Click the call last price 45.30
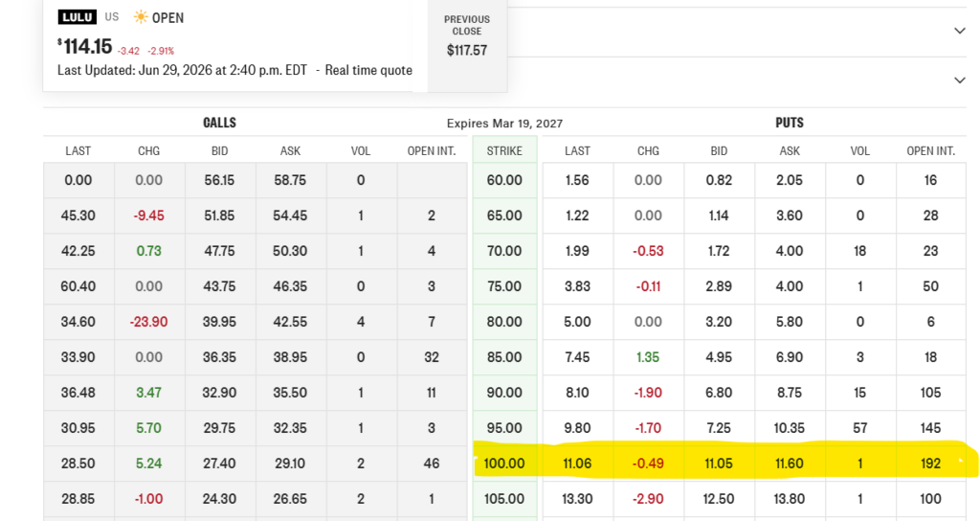 click(x=78, y=215)
